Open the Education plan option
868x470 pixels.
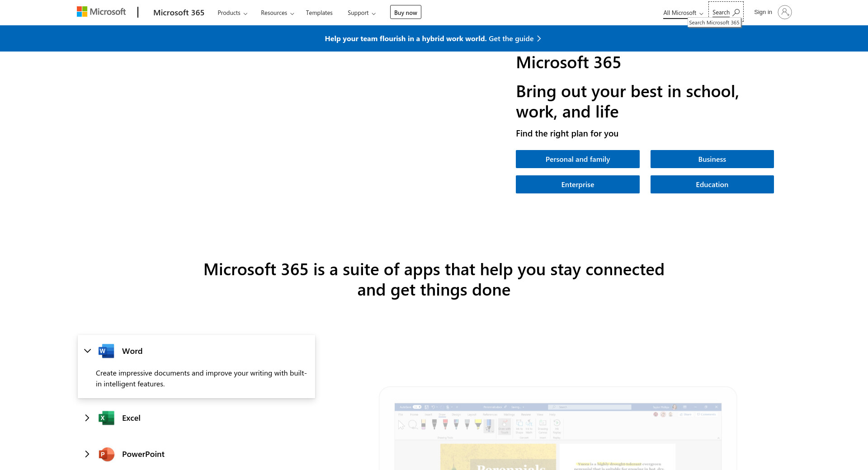[712, 184]
